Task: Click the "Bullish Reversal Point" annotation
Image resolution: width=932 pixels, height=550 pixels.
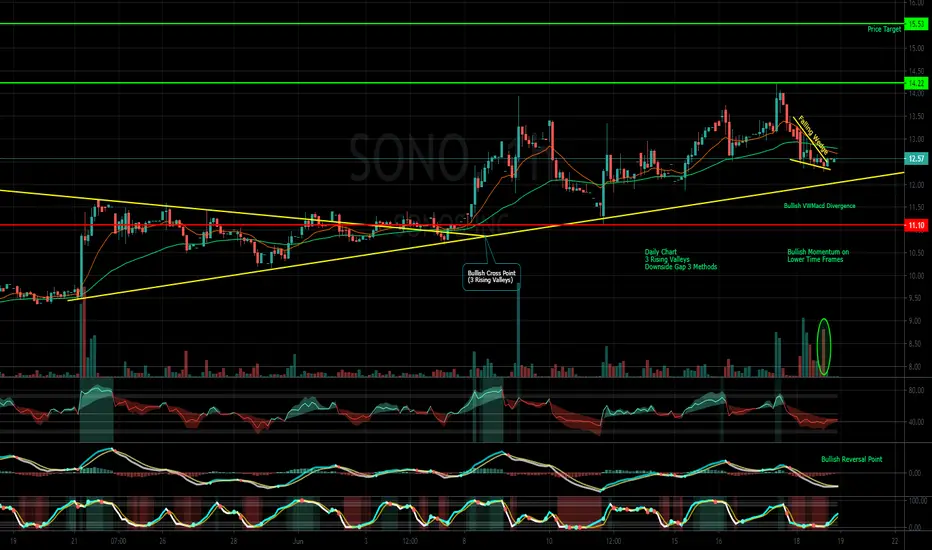Action: click(851, 459)
